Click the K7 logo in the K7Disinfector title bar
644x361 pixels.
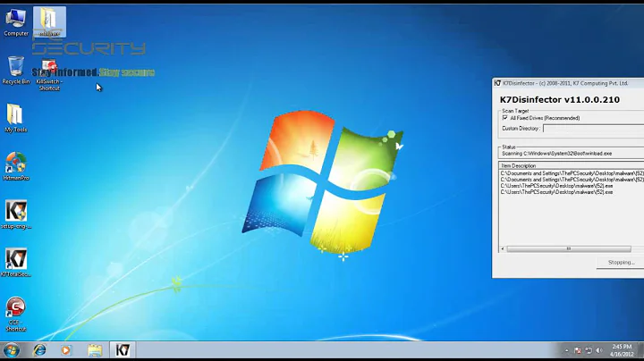[497, 83]
